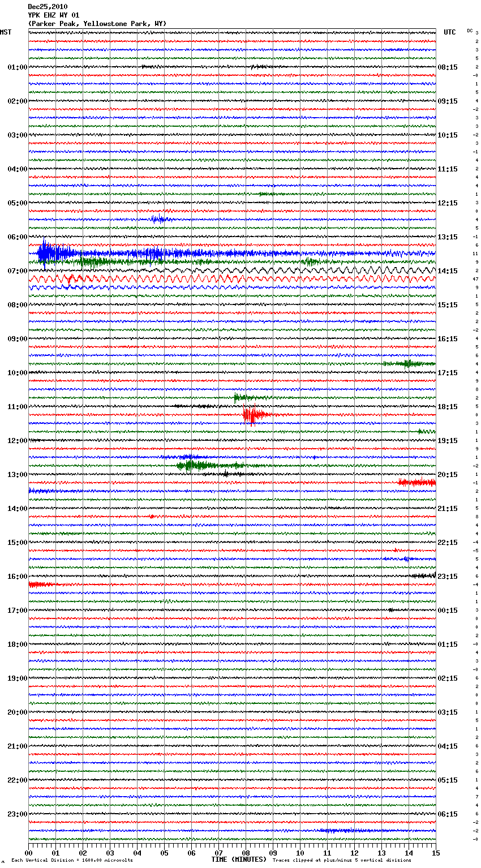
Task: Click the UTC timezone header
Action: pos(449,32)
